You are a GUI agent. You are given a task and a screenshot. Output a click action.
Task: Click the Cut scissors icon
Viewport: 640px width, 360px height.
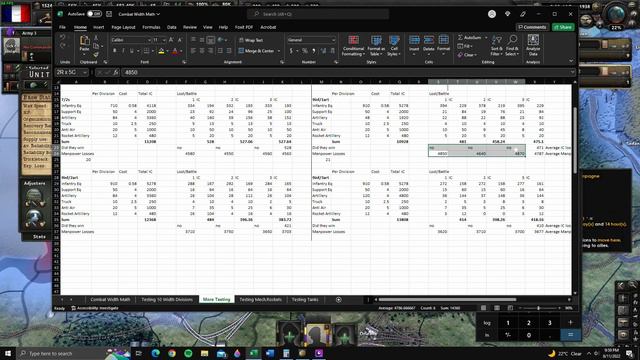tap(96, 38)
